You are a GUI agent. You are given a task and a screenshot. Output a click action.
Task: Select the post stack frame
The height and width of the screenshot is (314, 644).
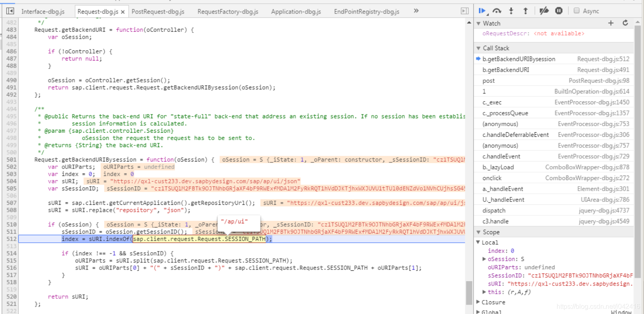pos(554,81)
